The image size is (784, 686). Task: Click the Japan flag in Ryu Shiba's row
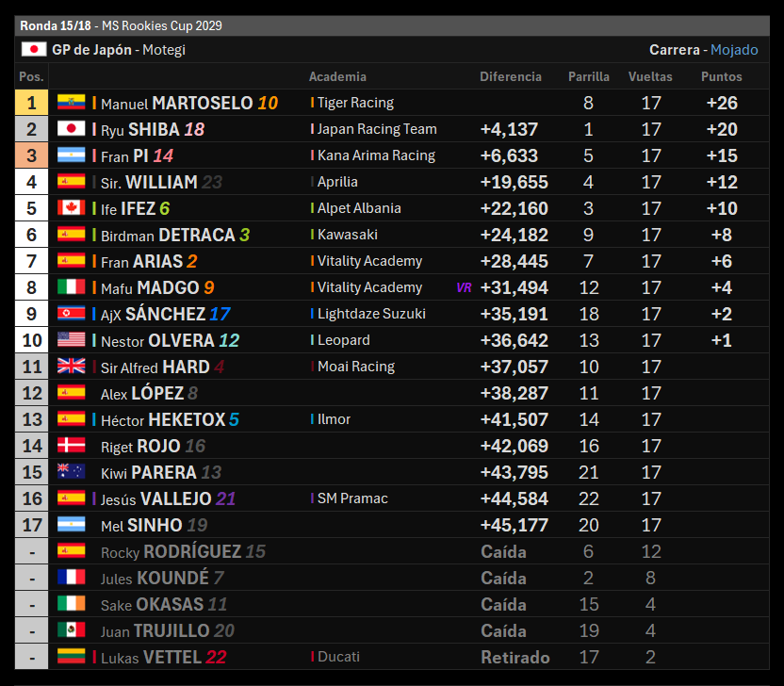pyautogui.click(x=71, y=128)
